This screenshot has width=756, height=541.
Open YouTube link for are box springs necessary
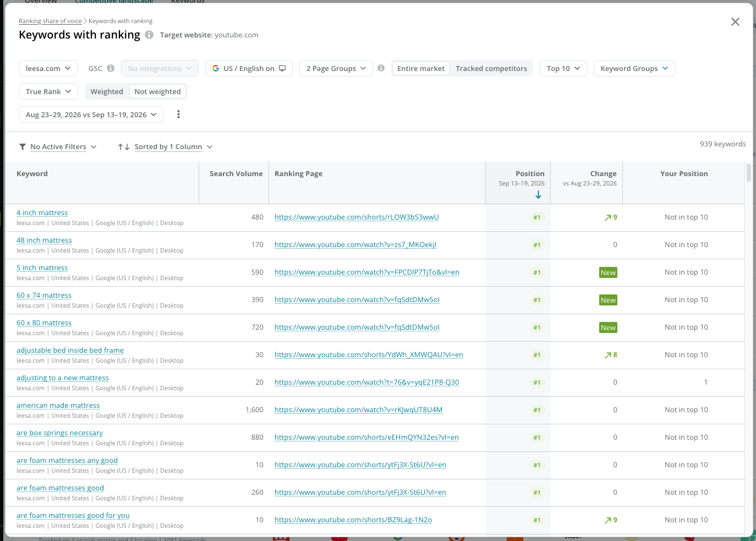point(366,438)
